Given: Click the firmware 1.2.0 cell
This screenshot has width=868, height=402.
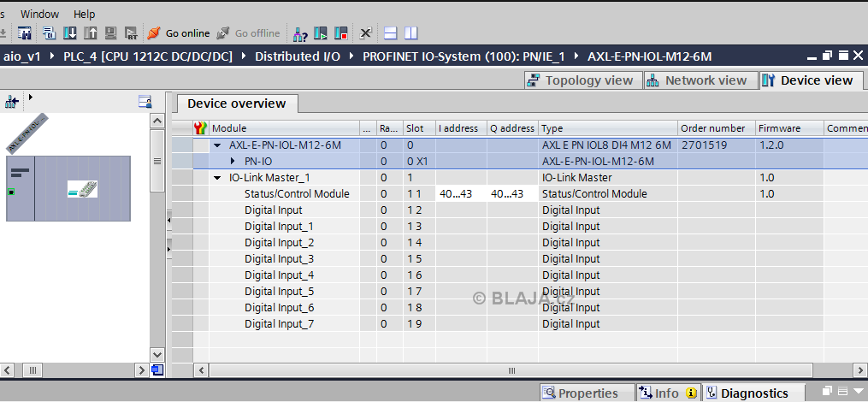Looking at the screenshot, I should [x=789, y=145].
